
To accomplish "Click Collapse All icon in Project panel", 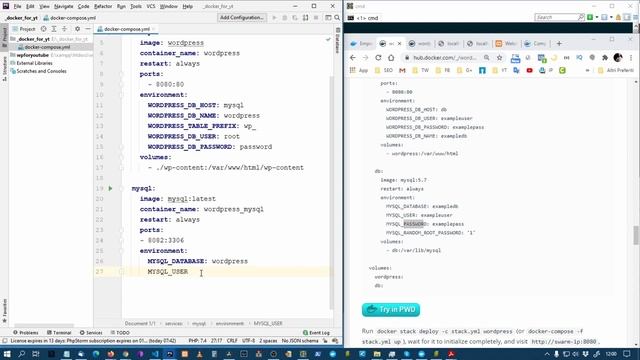I will tap(64, 29).
